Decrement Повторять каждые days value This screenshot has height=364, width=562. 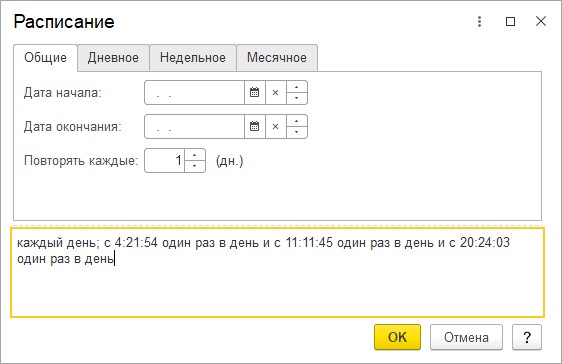[x=195, y=166]
